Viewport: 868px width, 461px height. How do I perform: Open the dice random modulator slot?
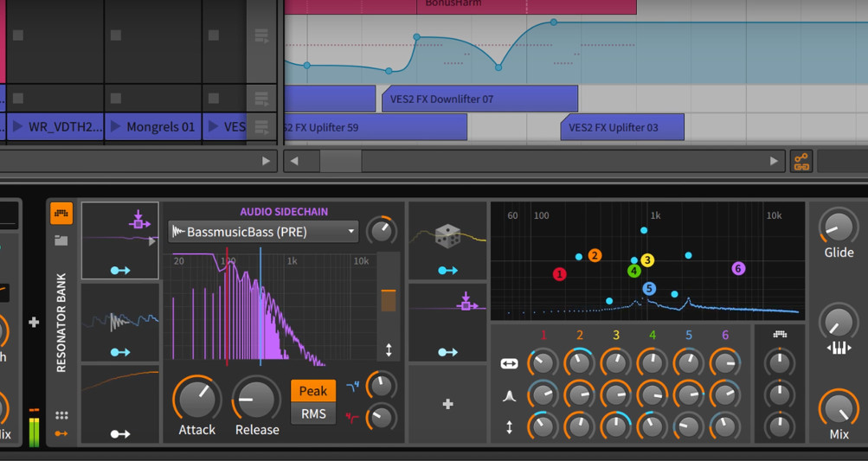(447, 240)
